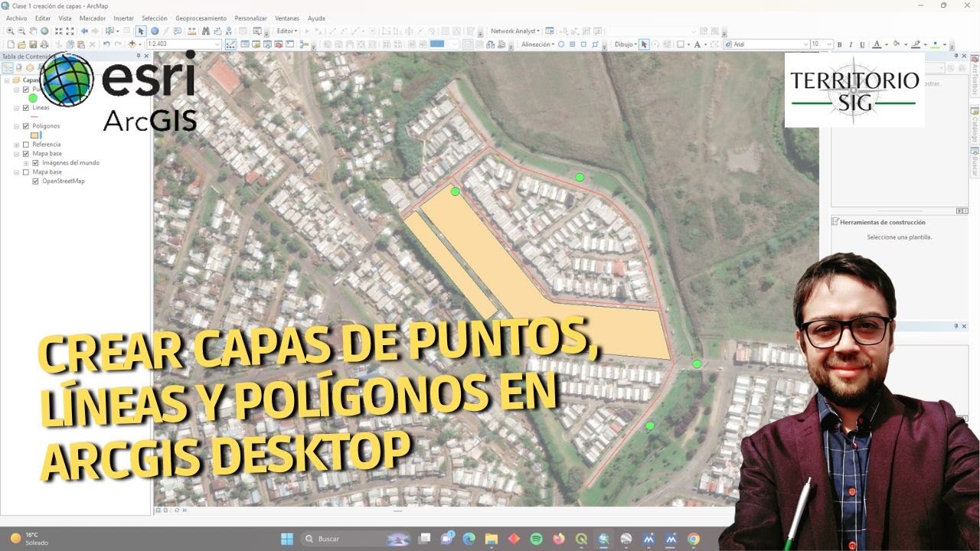Open the Editor dropdown menu
This screenshot has width=980, height=551.
click(287, 31)
